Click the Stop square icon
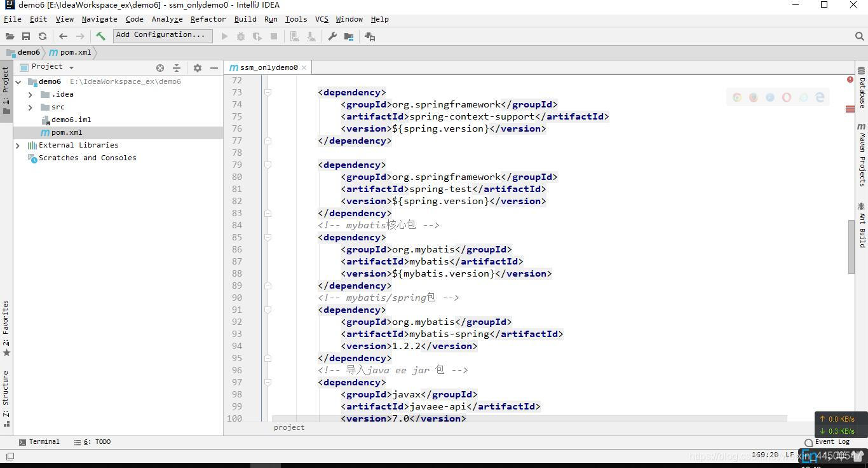 [x=274, y=36]
